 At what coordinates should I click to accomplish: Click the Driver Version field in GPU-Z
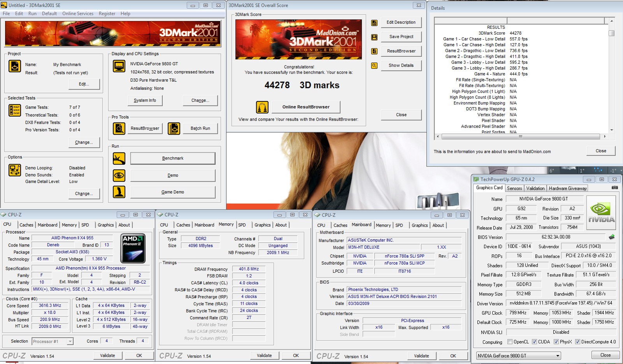561,303
